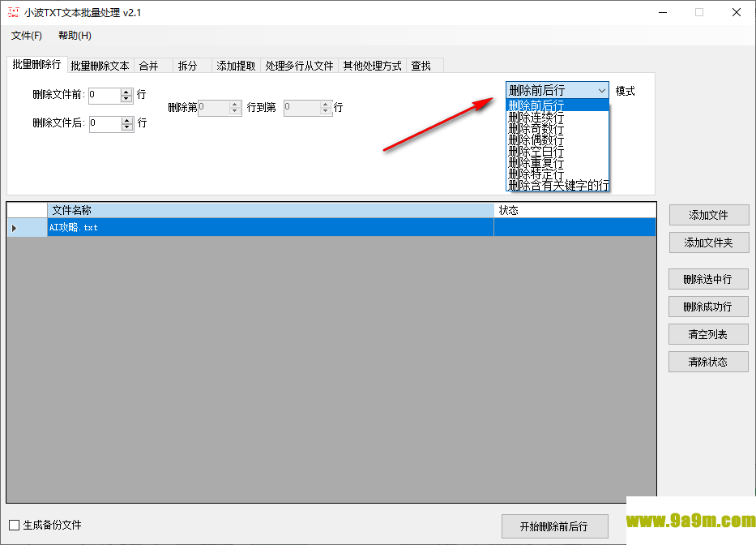
Task: Switch to the 批量删除行 tab
Action: coord(36,64)
